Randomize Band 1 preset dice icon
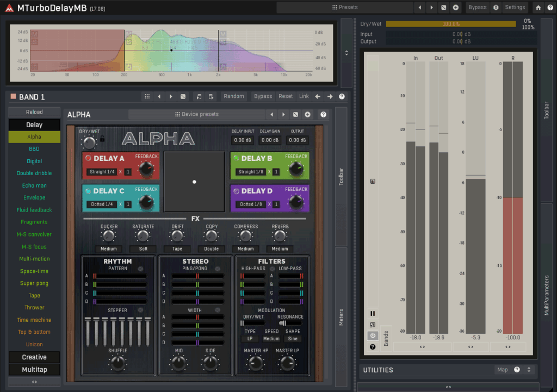The image size is (557, 392). tap(183, 96)
